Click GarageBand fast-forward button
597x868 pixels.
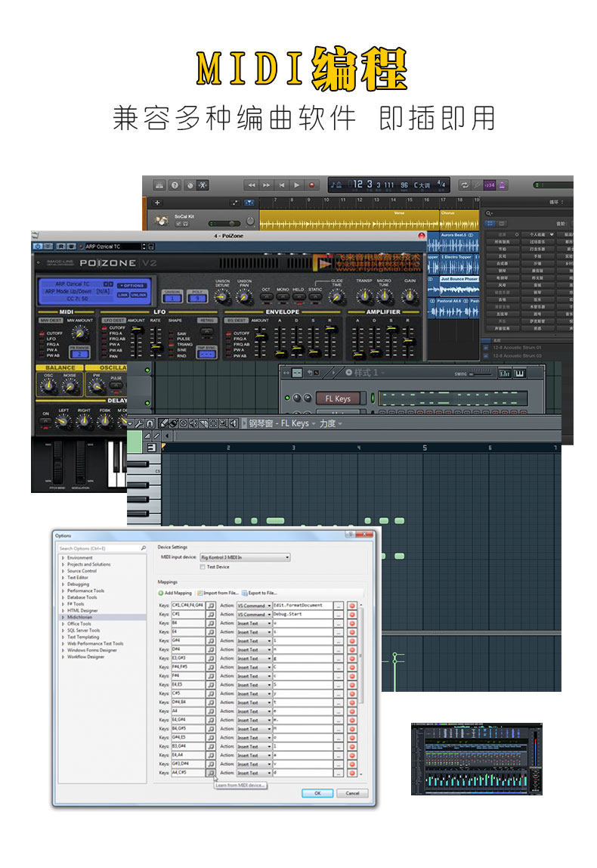point(267,185)
